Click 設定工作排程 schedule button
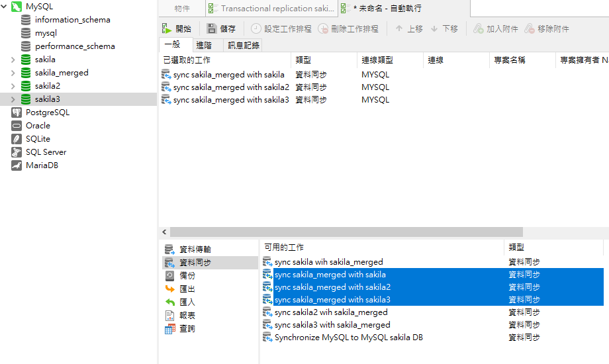This screenshot has height=364, width=609. pyautogui.click(x=281, y=29)
